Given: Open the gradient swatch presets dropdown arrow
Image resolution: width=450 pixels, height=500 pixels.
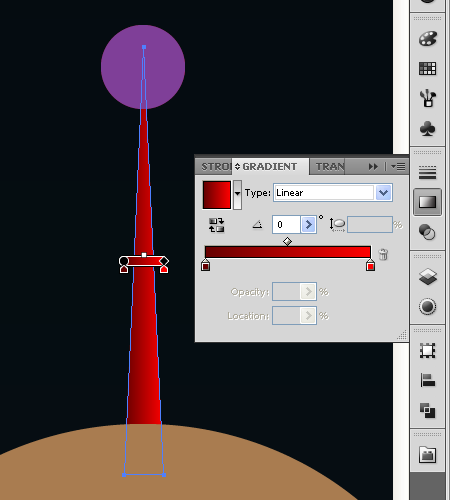Looking at the screenshot, I should [x=237, y=195].
